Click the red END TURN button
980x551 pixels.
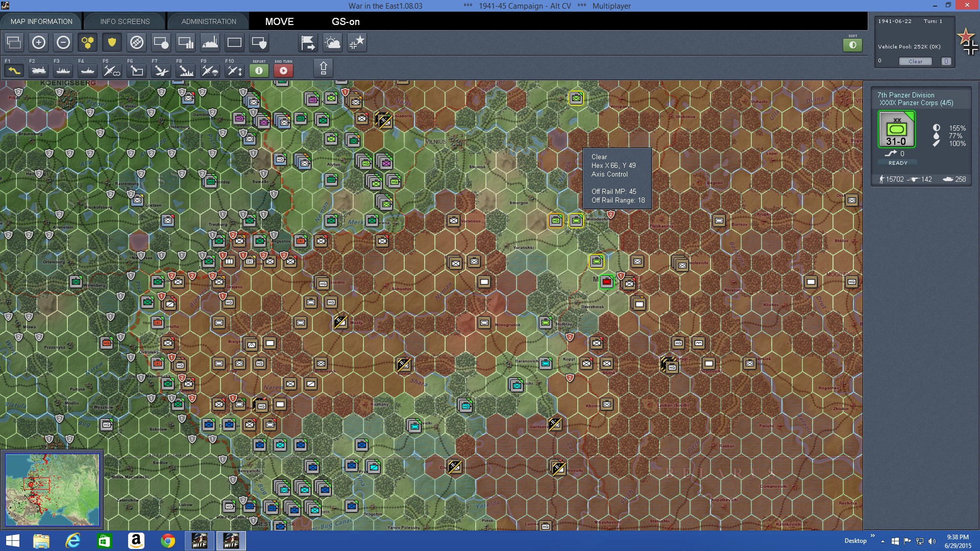click(283, 70)
